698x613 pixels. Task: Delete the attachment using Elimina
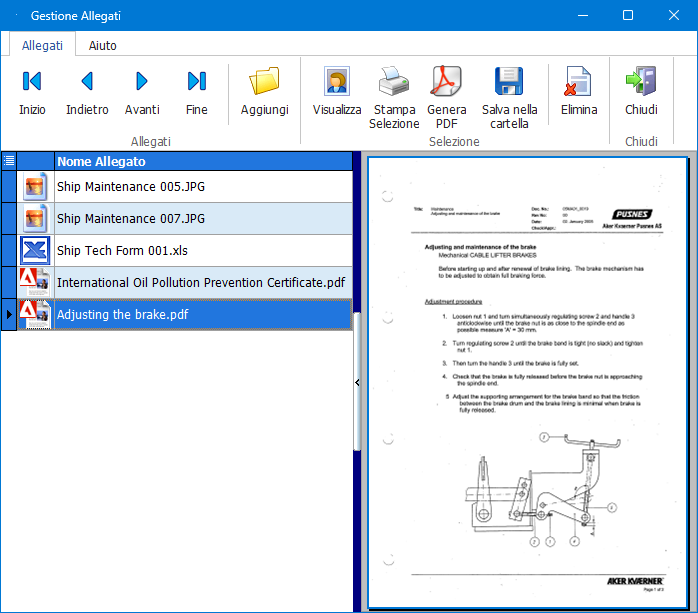[x=579, y=92]
